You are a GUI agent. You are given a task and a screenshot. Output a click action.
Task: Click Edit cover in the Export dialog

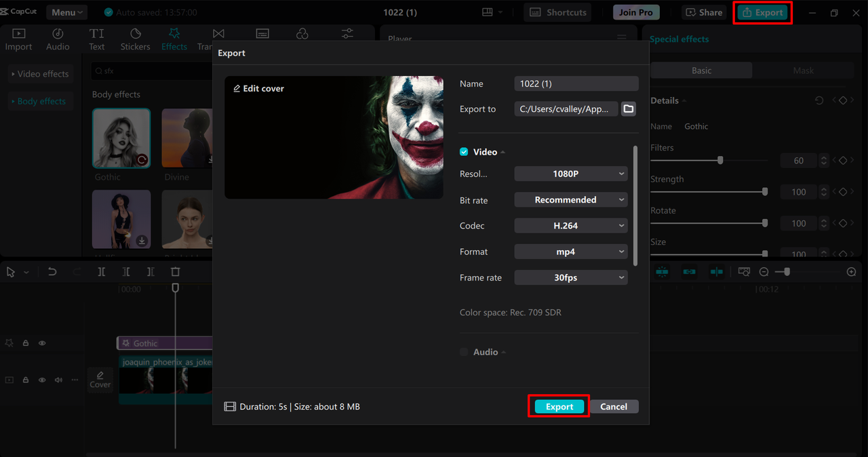click(x=258, y=88)
